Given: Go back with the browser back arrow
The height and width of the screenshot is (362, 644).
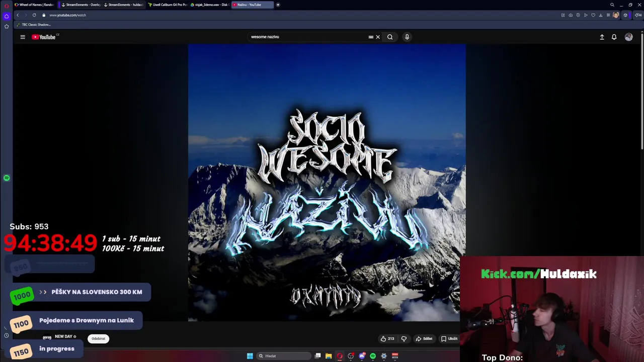Looking at the screenshot, I should [18, 15].
